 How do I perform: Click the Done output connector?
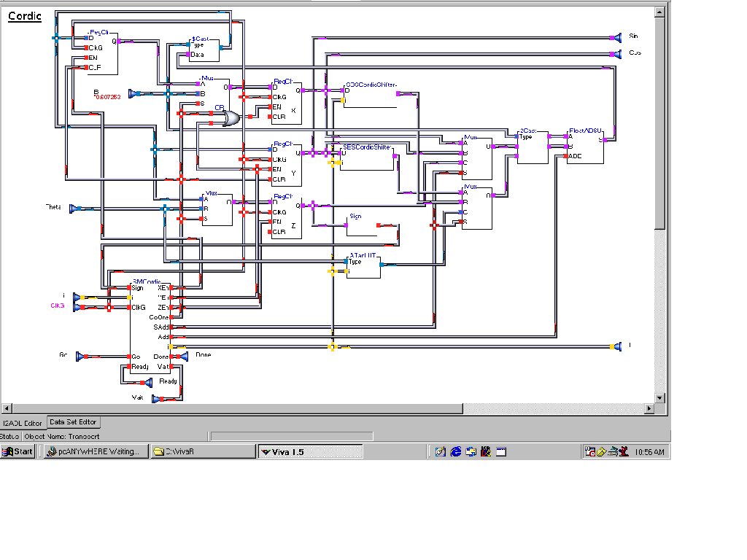184,356
